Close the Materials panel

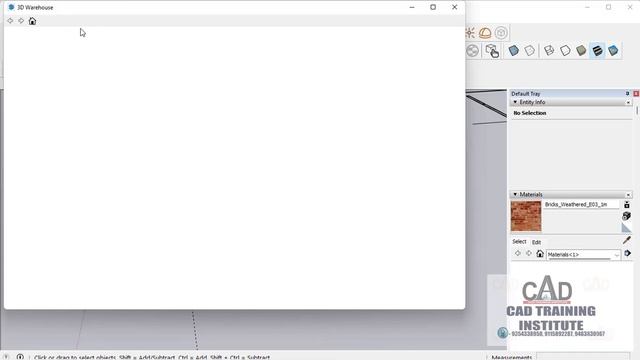(628, 195)
